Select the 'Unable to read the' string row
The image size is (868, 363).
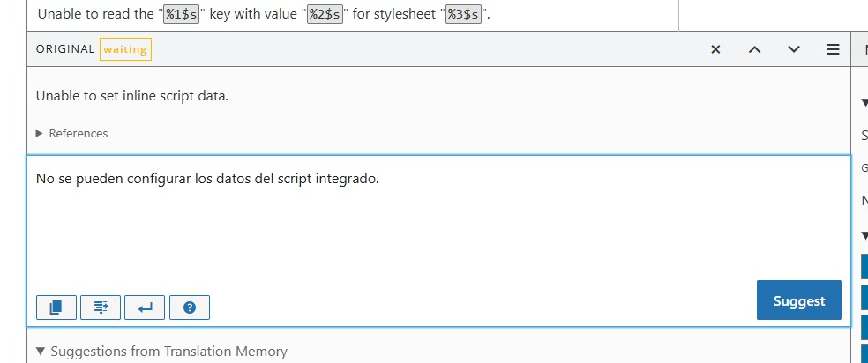point(353,14)
